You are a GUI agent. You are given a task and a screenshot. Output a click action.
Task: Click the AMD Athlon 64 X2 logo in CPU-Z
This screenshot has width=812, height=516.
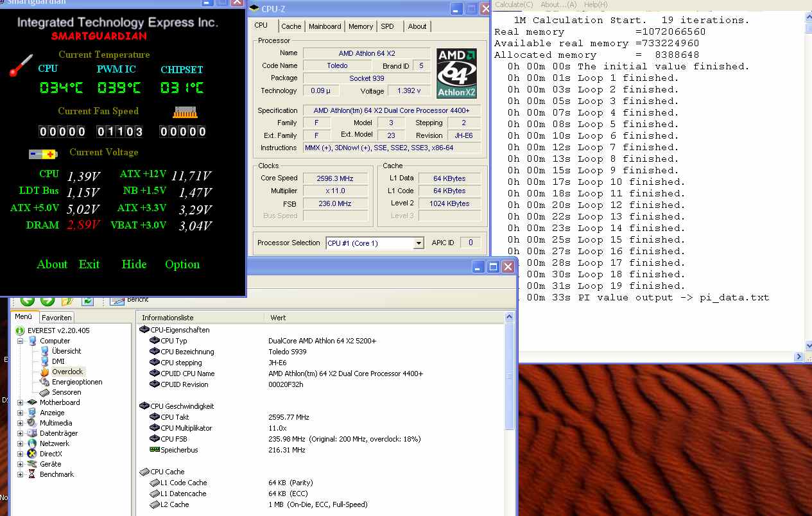coord(456,73)
